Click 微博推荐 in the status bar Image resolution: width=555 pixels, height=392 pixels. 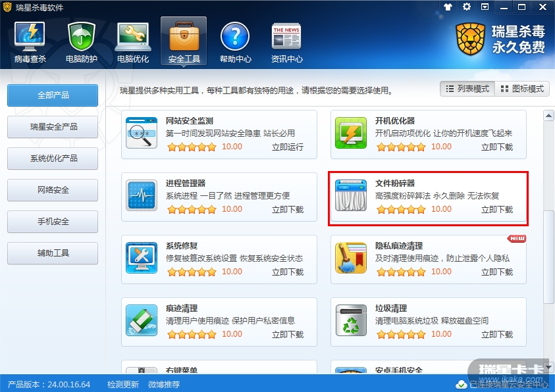(163, 384)
